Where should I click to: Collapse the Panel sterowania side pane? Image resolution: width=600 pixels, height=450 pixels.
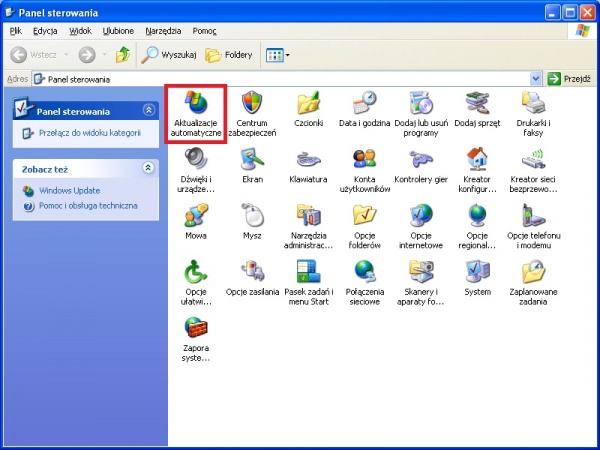149,111
